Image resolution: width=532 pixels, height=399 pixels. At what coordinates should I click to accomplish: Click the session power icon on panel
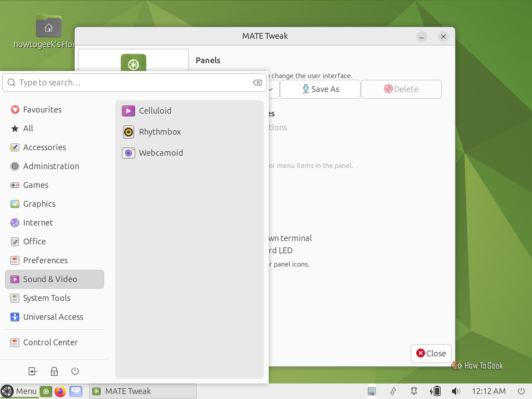(521, 391)
